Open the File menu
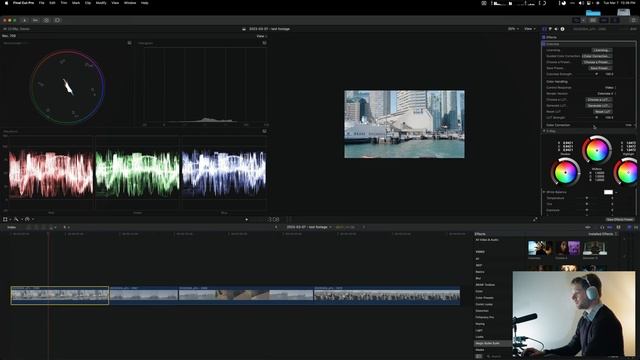The width and height of the screenshot is (640, 360). tap(42, 3)
